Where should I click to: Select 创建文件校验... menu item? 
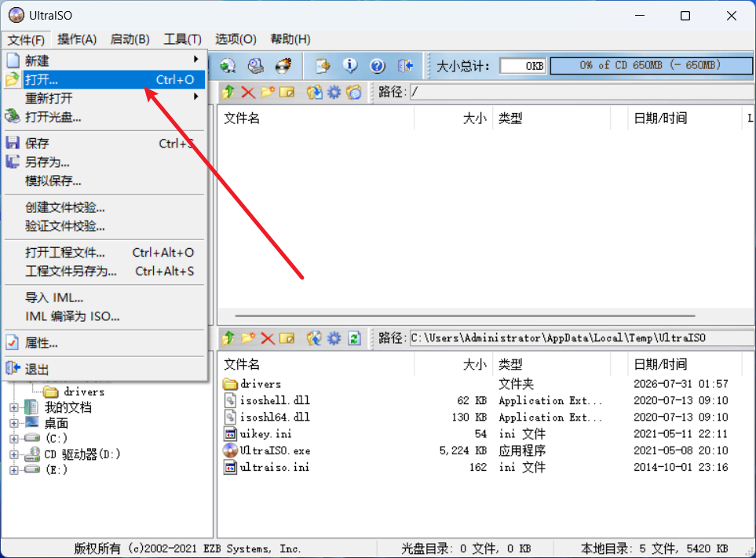(105, 207)
